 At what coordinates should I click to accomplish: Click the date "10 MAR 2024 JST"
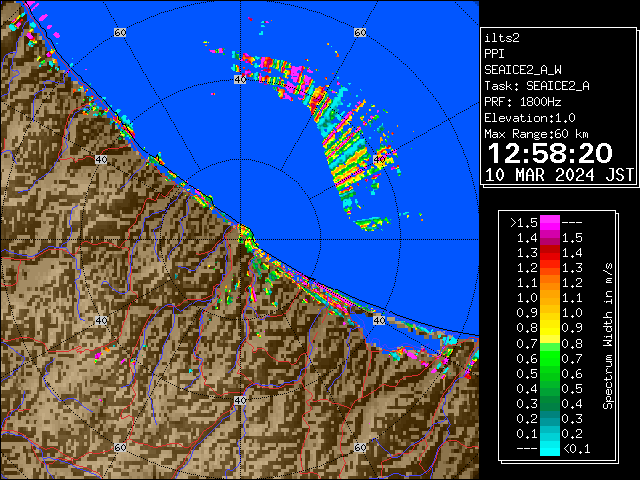[559, 175]
